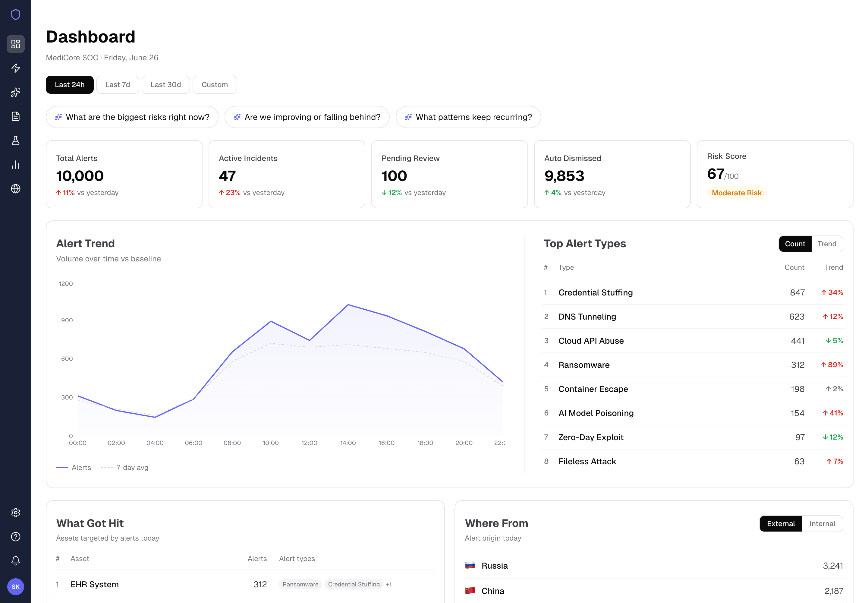868x603 pixels.
Task: Open the document reports icon in sidebar
Action: click(15, 116)
